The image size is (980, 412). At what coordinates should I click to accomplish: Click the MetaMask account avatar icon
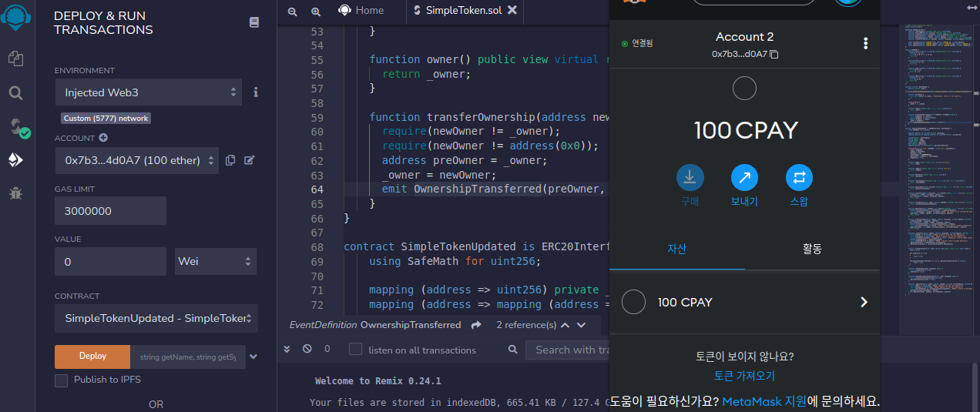[848, 2]
